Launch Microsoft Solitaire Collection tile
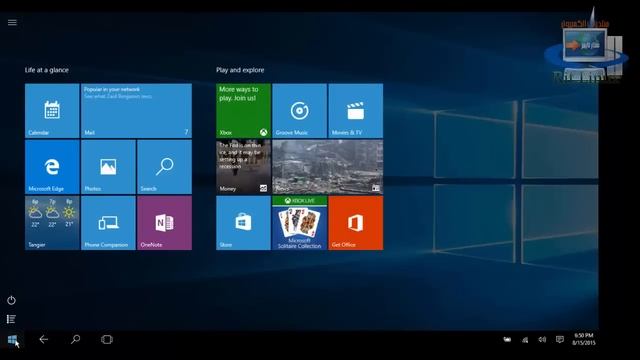 300,223
